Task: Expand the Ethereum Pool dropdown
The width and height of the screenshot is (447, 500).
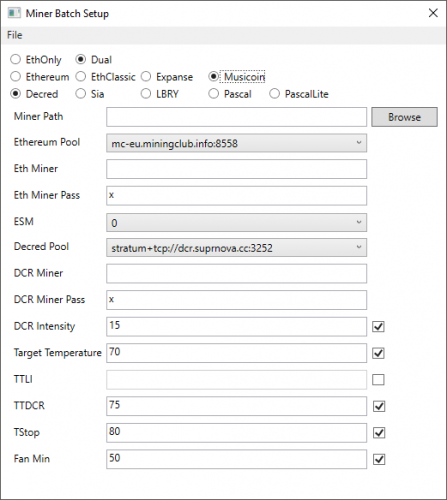Action: [x=236, y=143]
